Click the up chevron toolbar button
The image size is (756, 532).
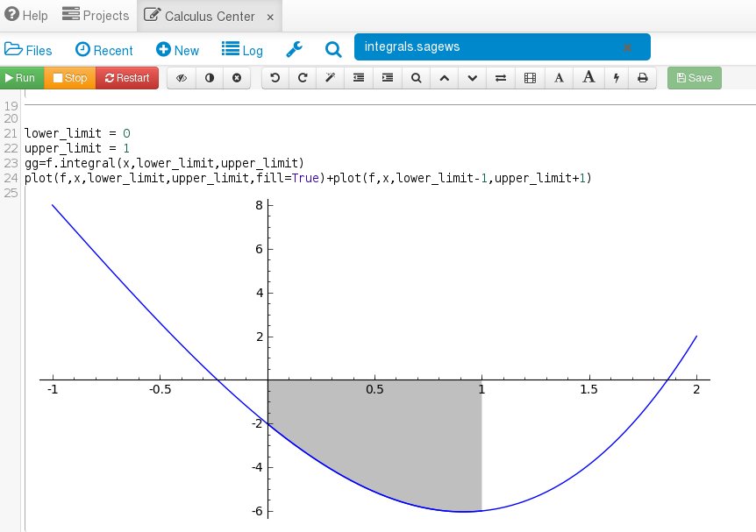click(x=444, y=78)
